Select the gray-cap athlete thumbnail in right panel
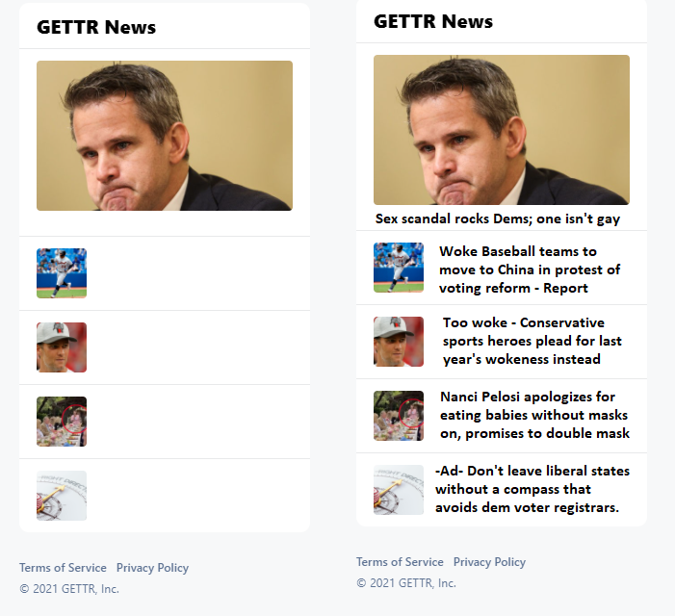Screen dimensions: 675x616 coord(399,342)
